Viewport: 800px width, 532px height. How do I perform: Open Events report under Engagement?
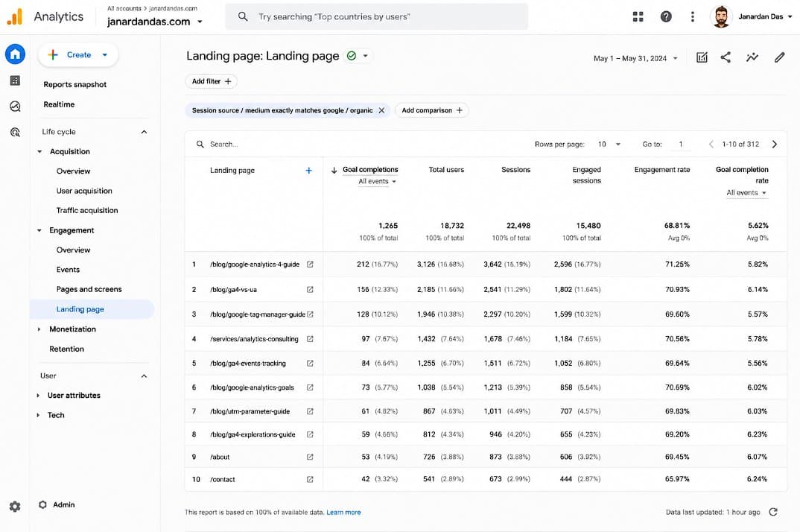68,270
